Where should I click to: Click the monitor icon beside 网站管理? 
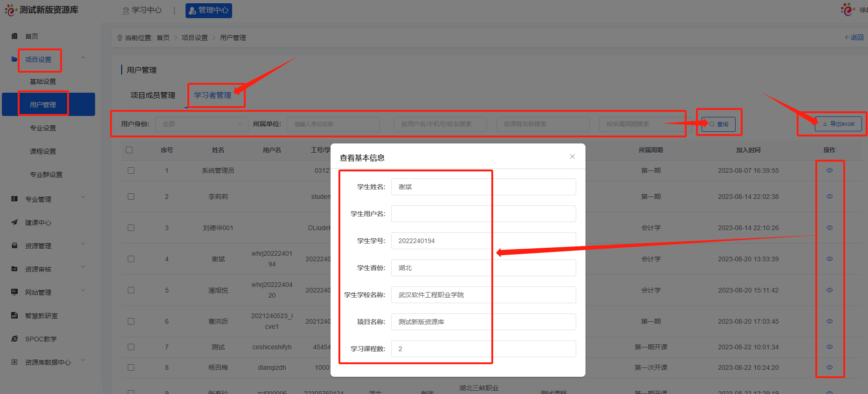tap(14, 292)
